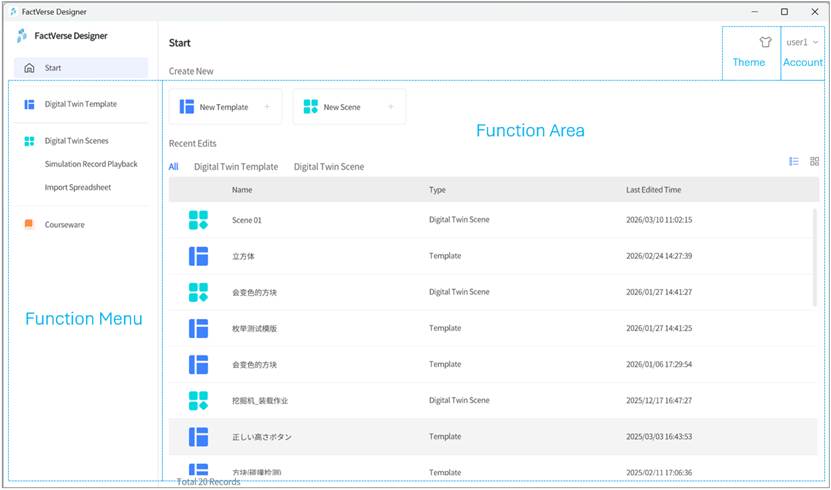The image size is (831, 490).
Task: Open Digital Twin Scenes in sidebar
Action: tap(76, 141)
